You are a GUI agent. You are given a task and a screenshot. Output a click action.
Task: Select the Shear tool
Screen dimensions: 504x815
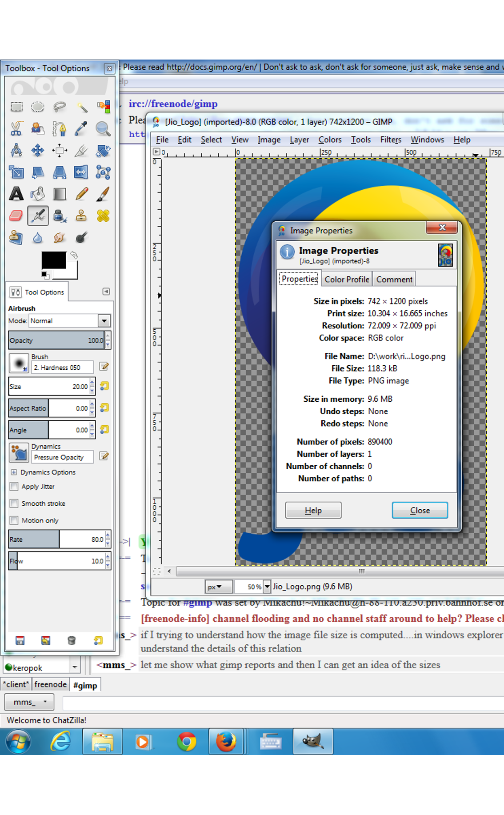pos(38,172)
